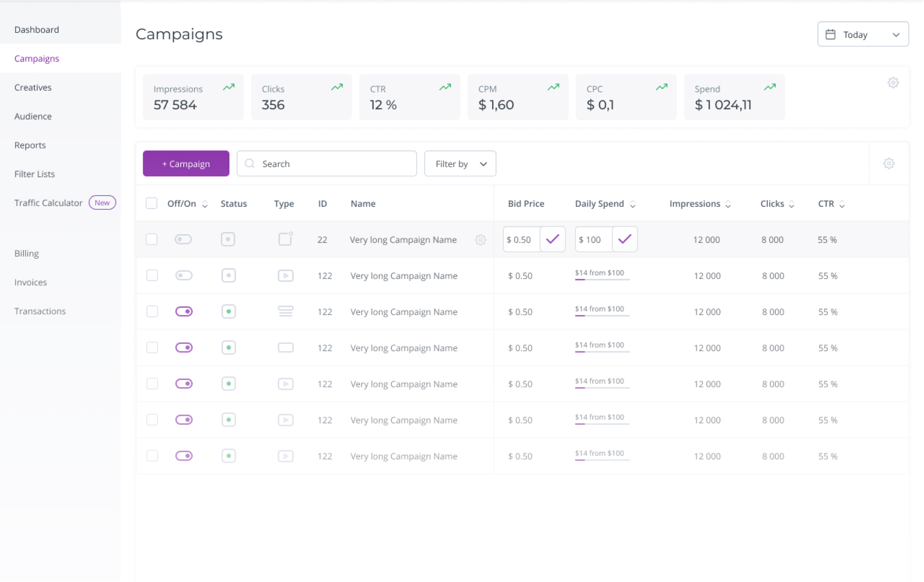This screenshot has height=582, width=924.
Task: Open the Traffic Calculator marked New
Action: click(x=48, y=203)
